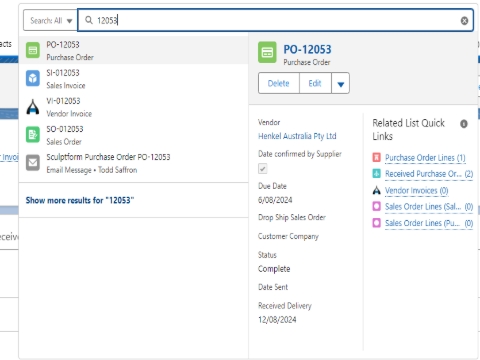This screenshot has width=480, height=360.
Task: Click the Received Delivery value 12/08/2024
Action: 277,320
